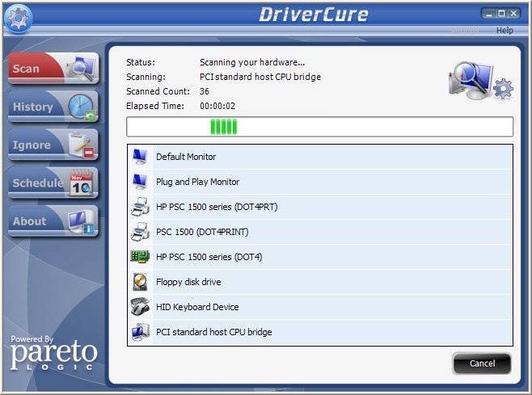This screenshot has width=532, height=395.
Task: Click the Floppy disk drive icon
Action: click(x=140, y=282)
